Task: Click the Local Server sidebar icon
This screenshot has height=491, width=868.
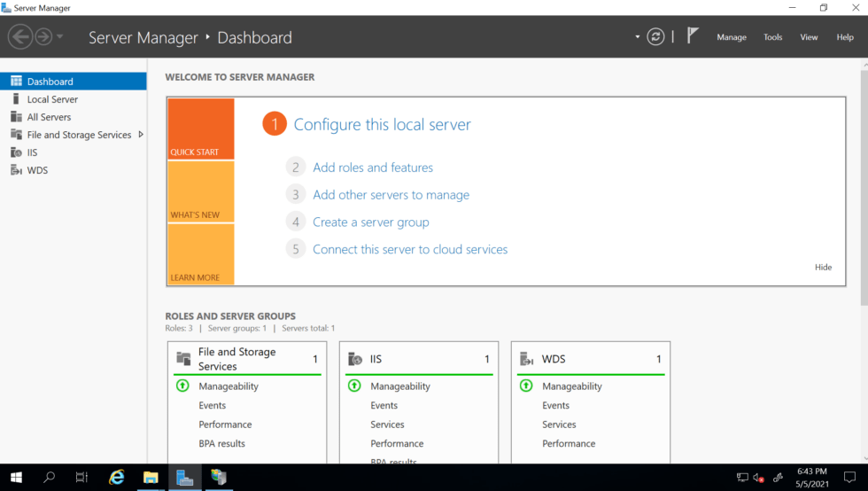Action: point(16,98)
